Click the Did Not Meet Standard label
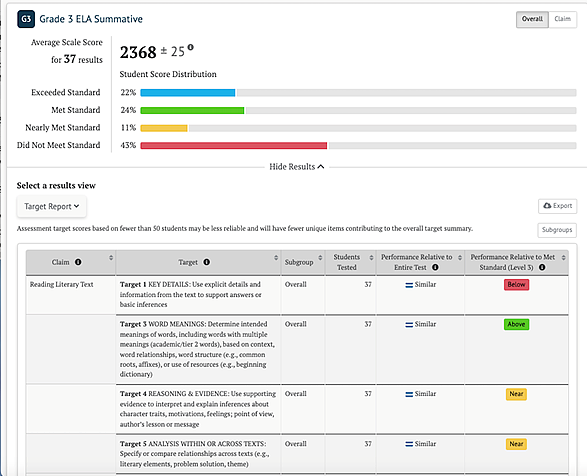Screen dimensions: 587x476 click(58, 145)
